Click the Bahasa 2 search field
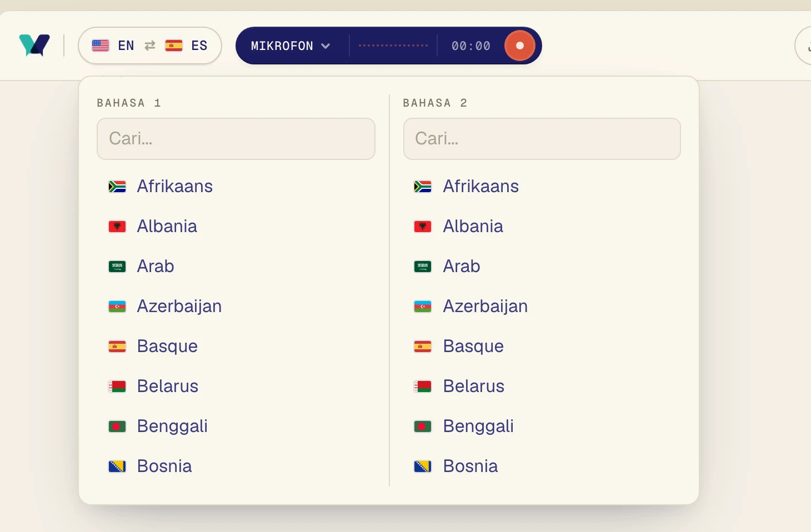This screenshot has height=532, width=811. (542, 139)
